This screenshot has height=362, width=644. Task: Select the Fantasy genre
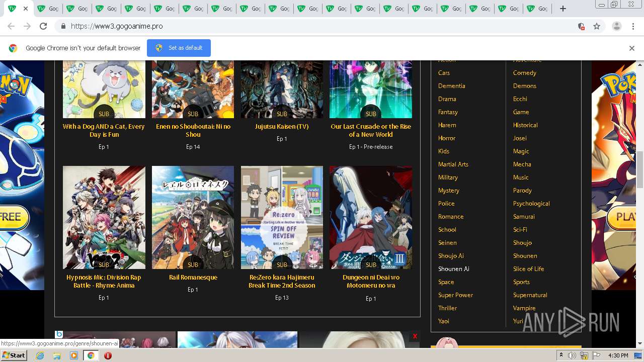tap(448, 112)
